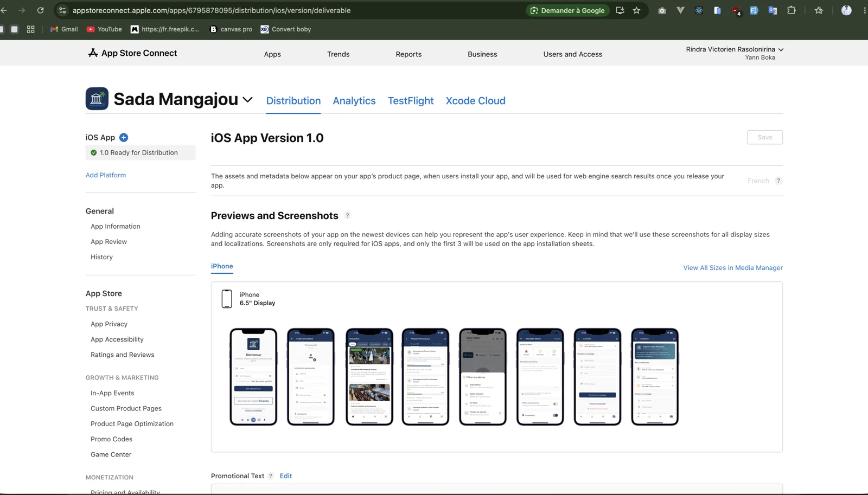Open the Apps menu
868x495 pixels.
coord(272,54)
